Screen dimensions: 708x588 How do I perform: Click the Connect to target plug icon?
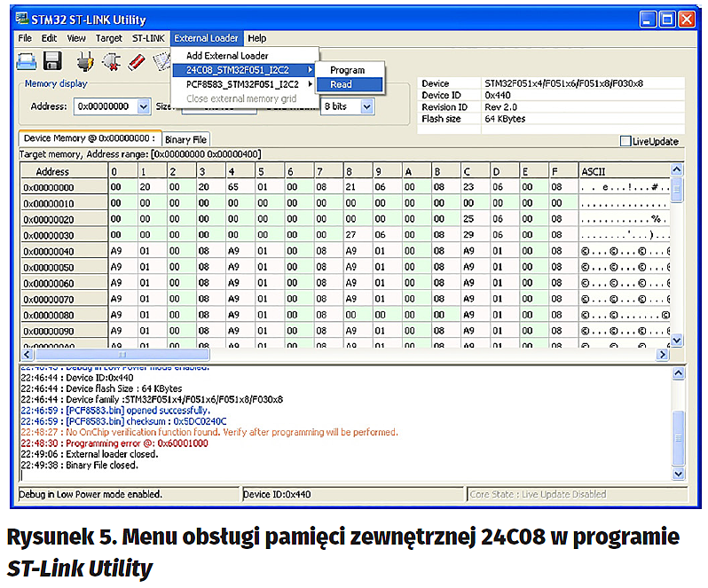(x=84, y=61)
